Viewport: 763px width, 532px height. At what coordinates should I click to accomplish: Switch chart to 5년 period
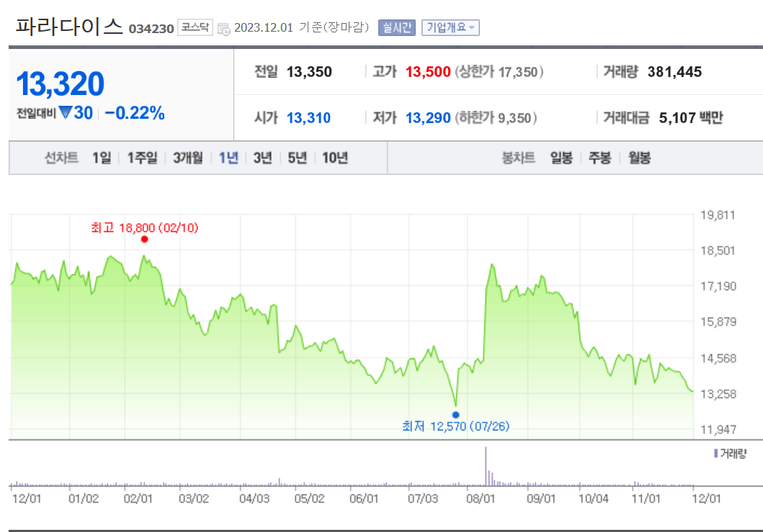click(x=297, y=158)
